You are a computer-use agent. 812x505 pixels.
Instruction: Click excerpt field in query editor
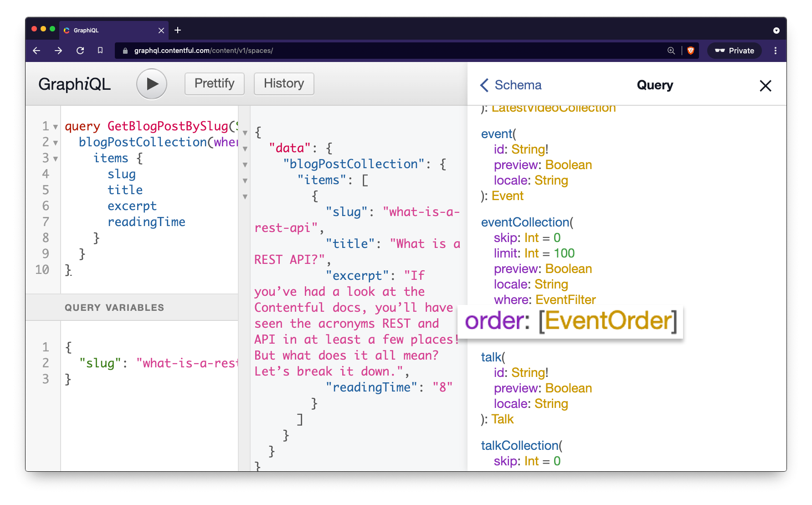pyautogui.click(x=132, y=206)
